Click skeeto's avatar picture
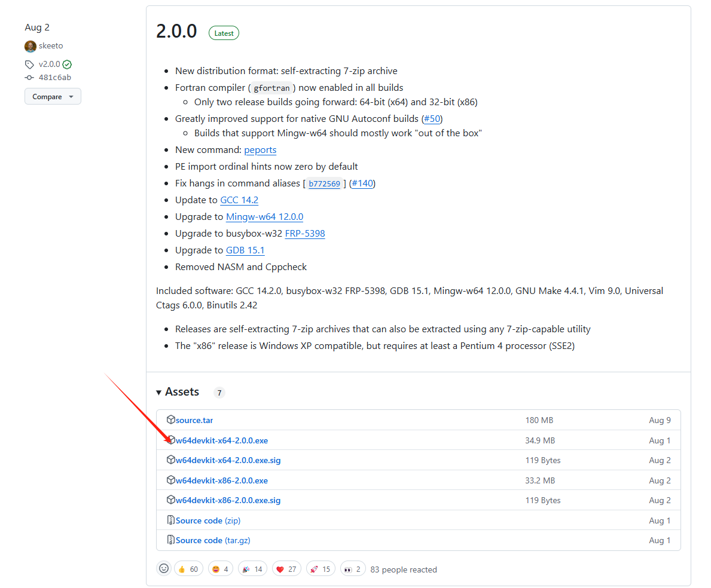 point(30,46)
